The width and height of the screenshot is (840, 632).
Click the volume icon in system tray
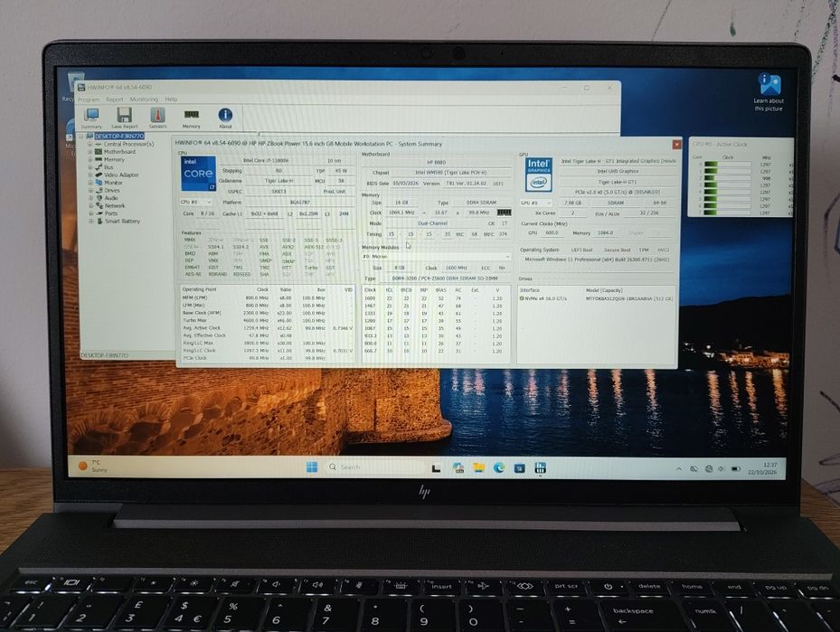(x=721, y=468)
